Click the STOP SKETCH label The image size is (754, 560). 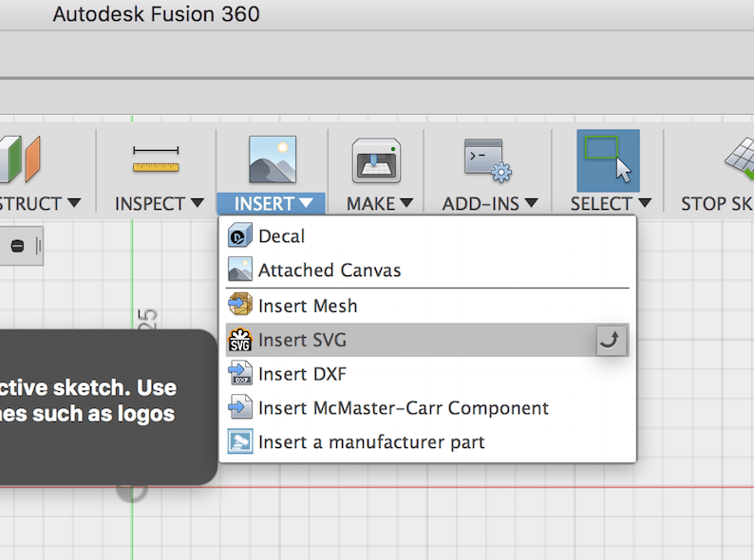[x=717, y=204]
